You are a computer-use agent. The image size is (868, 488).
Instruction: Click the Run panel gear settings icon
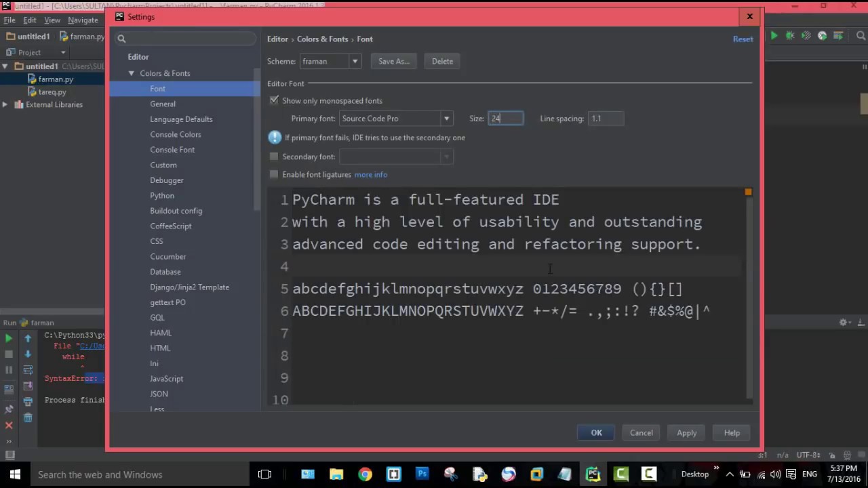[844, 323]
